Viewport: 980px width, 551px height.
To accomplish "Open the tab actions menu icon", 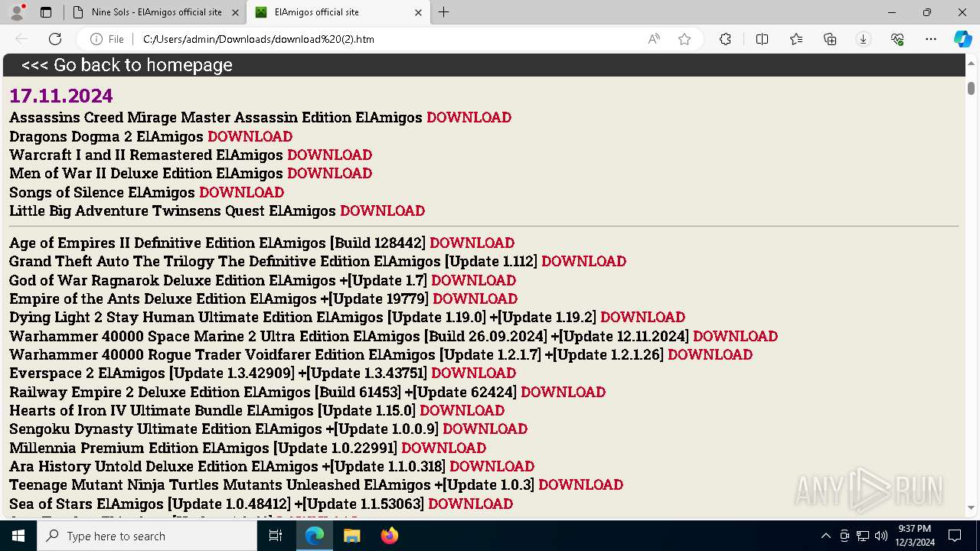I will [x=46, y=12].
